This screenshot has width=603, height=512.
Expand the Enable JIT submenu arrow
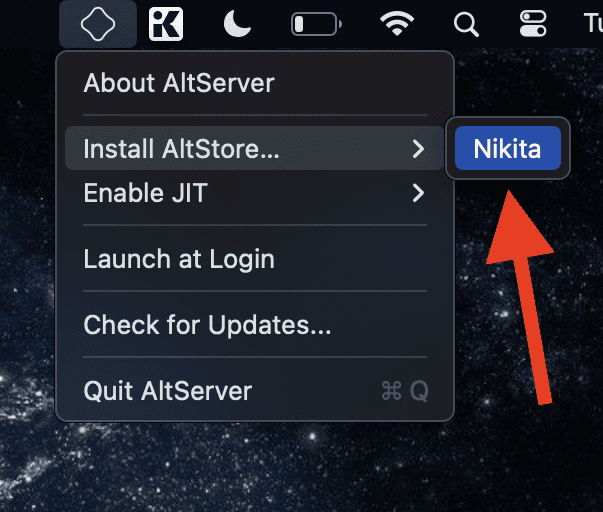click(x=418, y=193)
